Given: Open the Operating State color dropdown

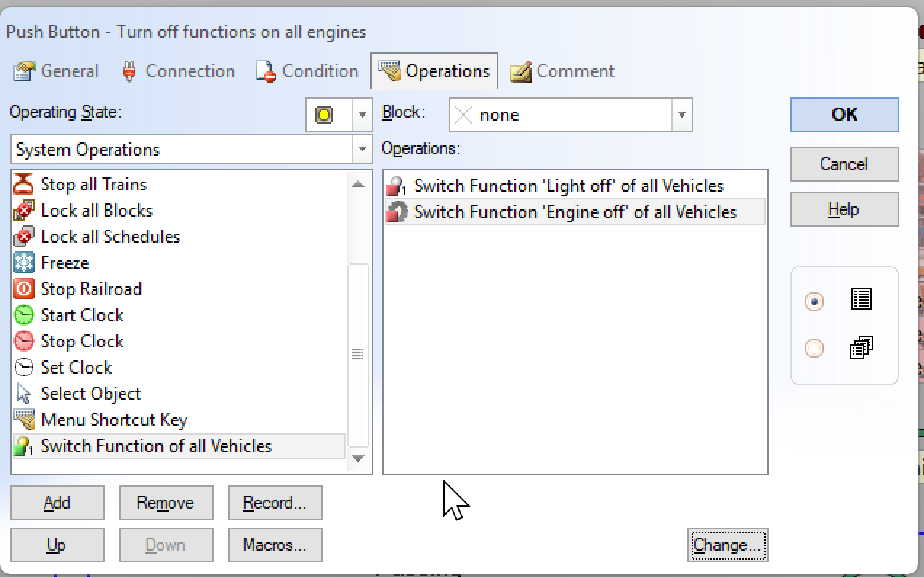Looking at the screenshot, I should [362, 115].
